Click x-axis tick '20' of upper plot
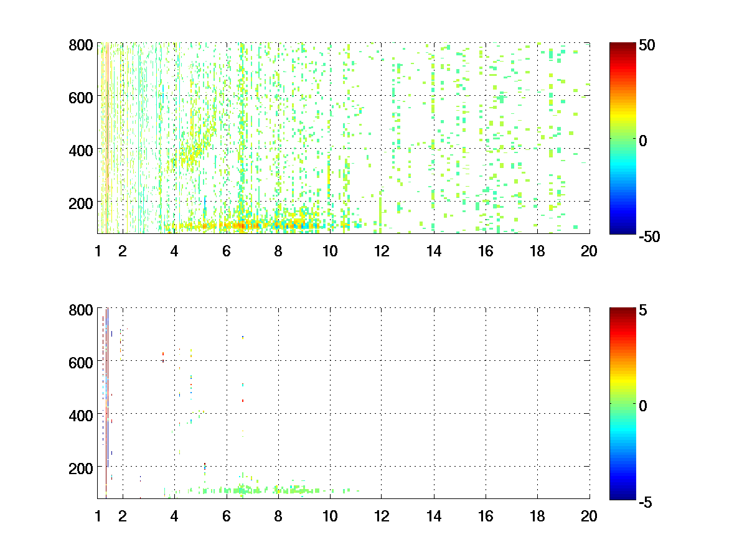 (x=589, y=251)
